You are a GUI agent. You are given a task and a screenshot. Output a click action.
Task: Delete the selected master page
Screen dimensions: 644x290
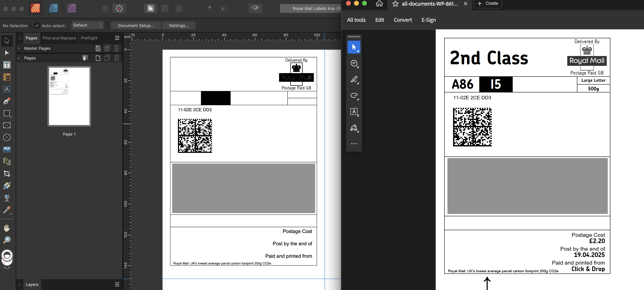(117, 48)
